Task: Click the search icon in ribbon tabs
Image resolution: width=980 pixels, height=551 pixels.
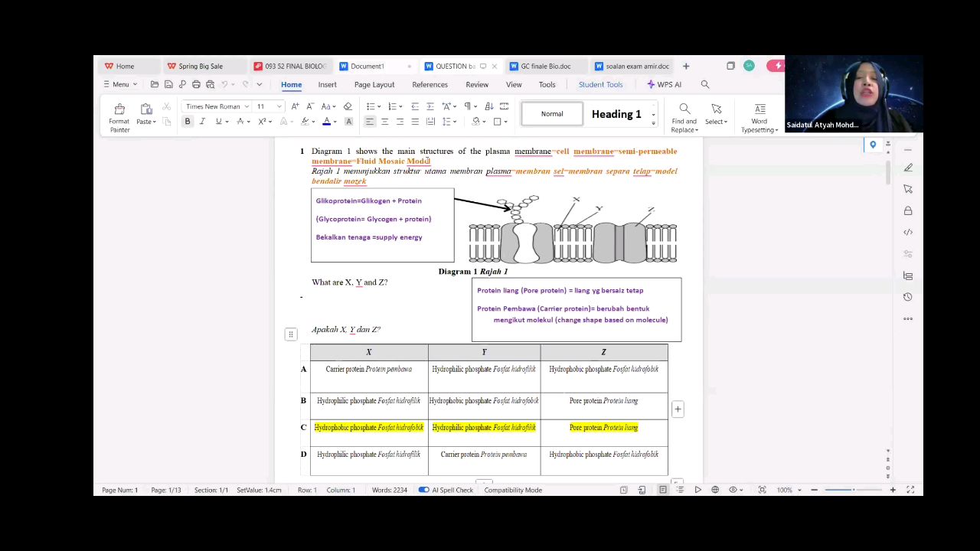Action: click(705, 84)
